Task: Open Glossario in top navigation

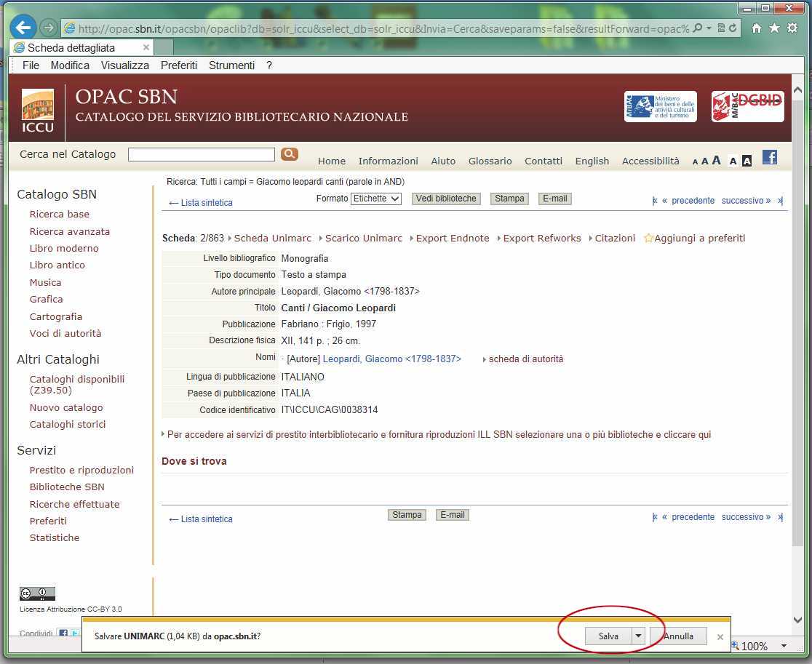Action: click(490, 161)
